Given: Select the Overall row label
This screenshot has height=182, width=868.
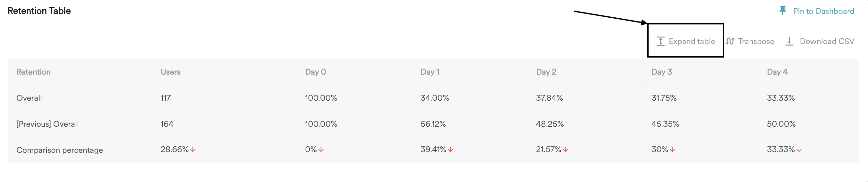Looking at the screenshot, I should 29,98.
